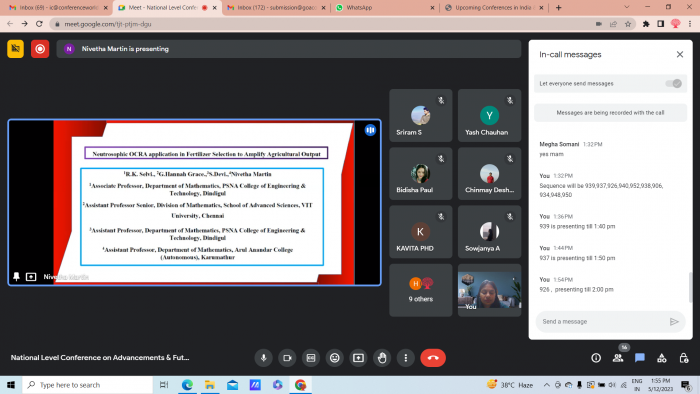Viewport: 700px width, 394px height.
Task: Raise hand using the hand icon
Action: pyautogui.click(x=382, y=358)
